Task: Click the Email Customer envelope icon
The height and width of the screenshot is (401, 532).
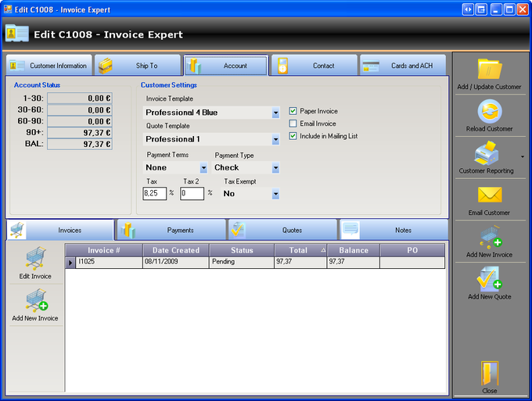Action: coord(489,195)
